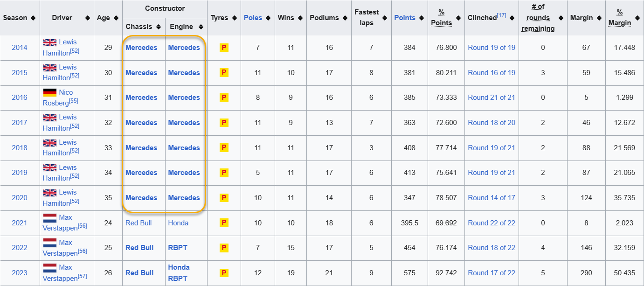Image resolution: width=644 pixels, height=286 pixels.
Task: Click Pirelli P tyre icon in 2016 row
Action: (x=224, y=98)
